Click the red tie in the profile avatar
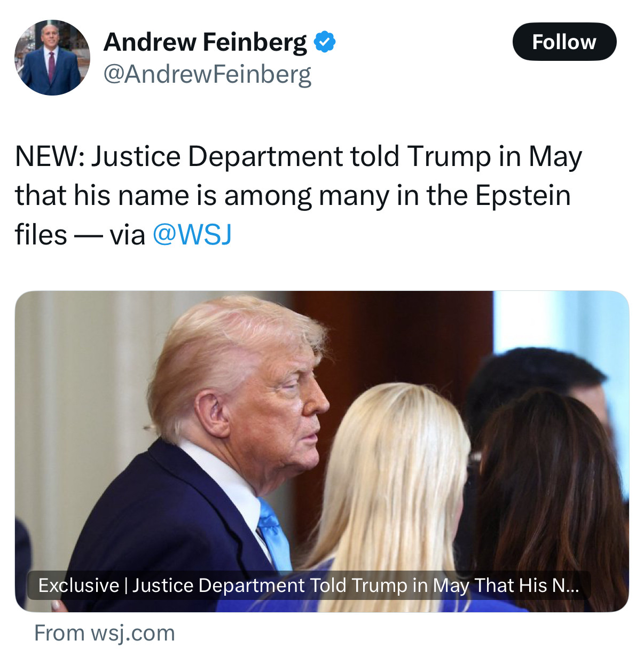644x664 pixels. coord(51,66)
